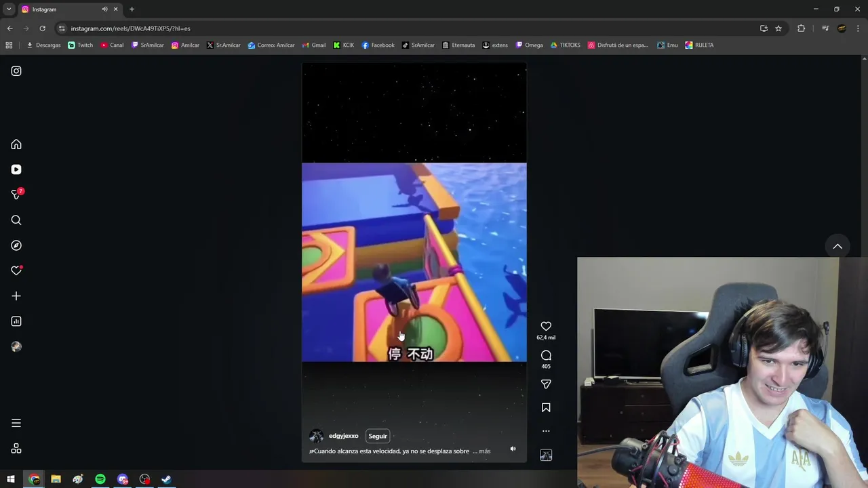Screen dimensions: 868x488
Task: Open Spotify from the taskbar
Action: [100, 479]
